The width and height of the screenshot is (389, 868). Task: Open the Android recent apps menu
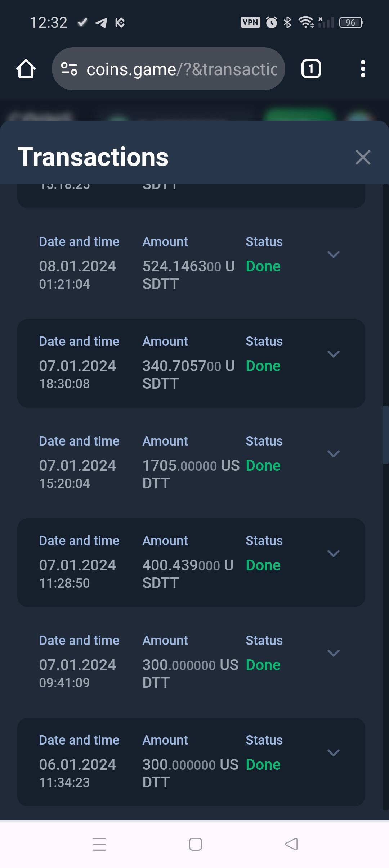tap(99, 844)
